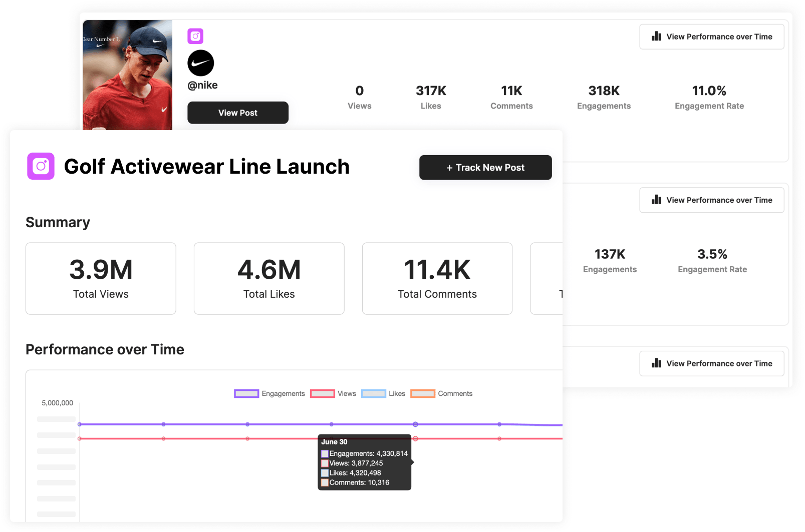Click the Track New Post button
The height and width of the screenshot is (532, 805).
click(x=485, y=168)
